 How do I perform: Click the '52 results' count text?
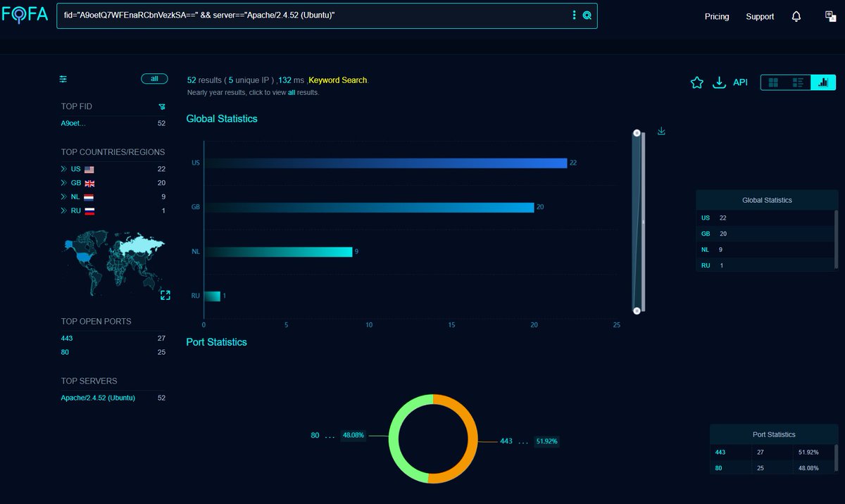tap(205, 80)
